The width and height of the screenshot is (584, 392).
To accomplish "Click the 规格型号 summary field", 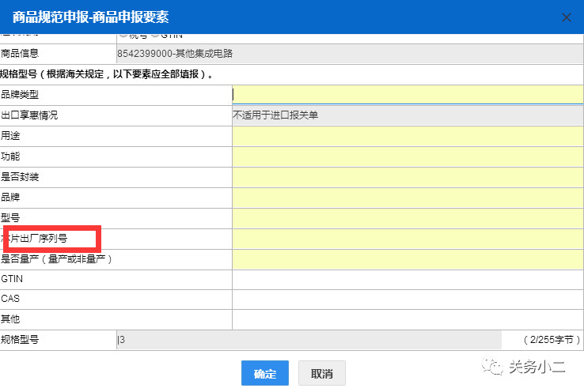I will click(x=309, y=340).
